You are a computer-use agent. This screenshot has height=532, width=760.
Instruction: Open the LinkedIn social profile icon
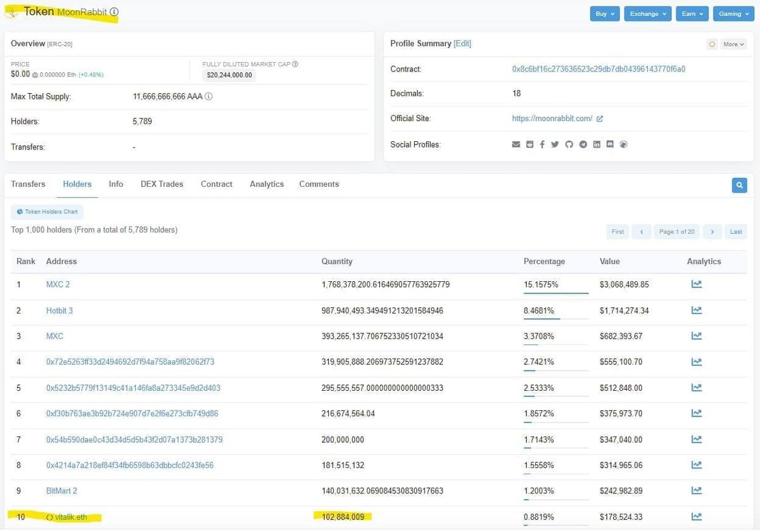(597, 144)
